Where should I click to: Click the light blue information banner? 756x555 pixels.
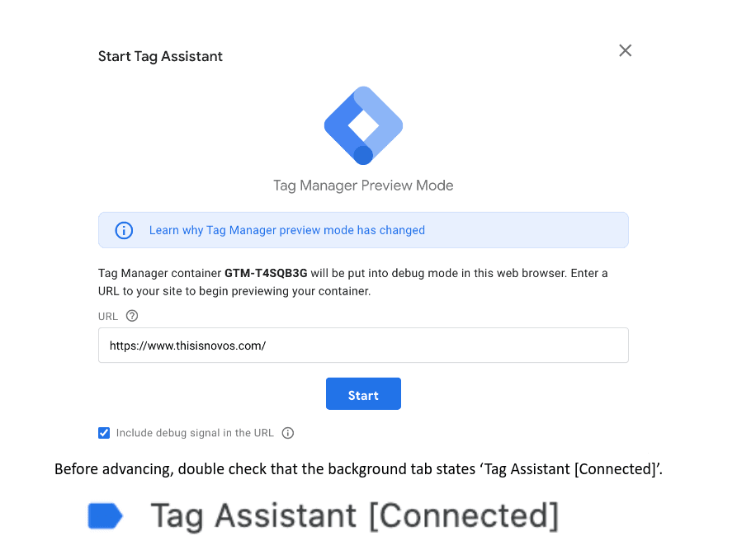pos(363,230)
